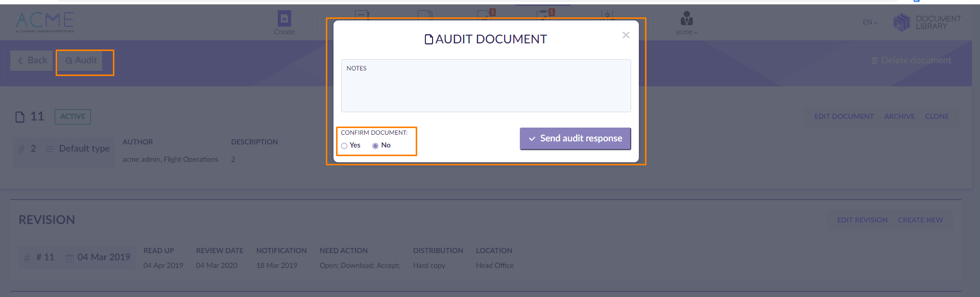Image resolution: width=980 pixels, height=297 pixels.
Task: Close the Audit Document dialog
Action: (626, 35)
